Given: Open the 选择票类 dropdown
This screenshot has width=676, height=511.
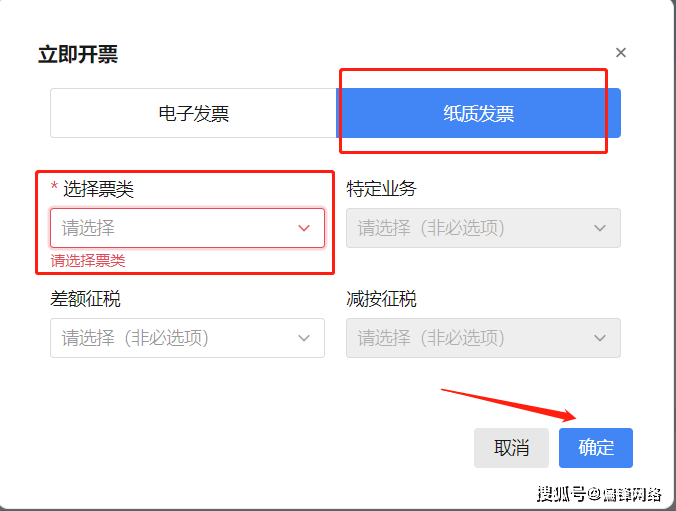Looking at the screenshot, I should [x=188, y=228].
